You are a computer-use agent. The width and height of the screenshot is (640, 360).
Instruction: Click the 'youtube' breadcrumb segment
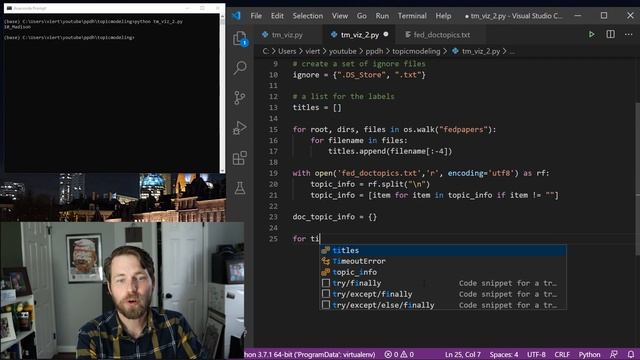pos(343,51)
